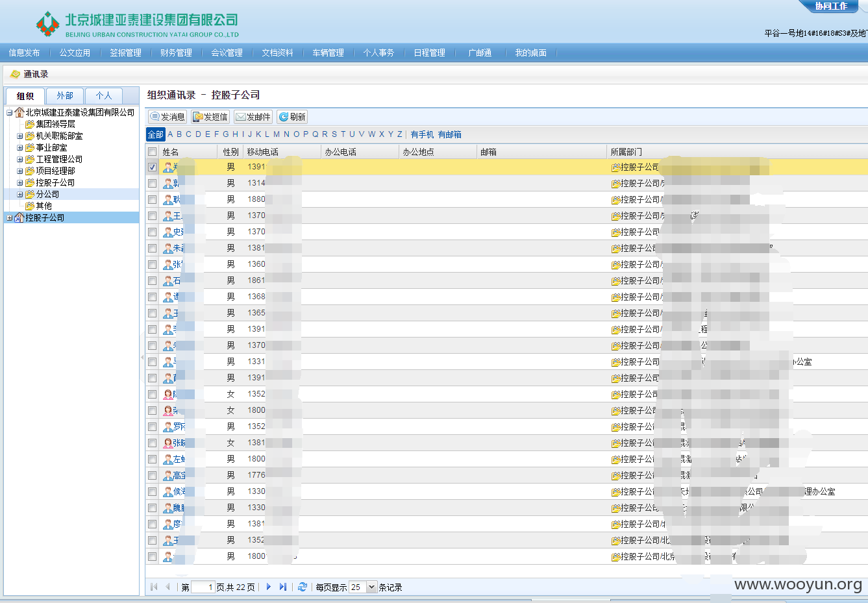Open the 公文应用 menu
Image resolution: width=868 pixels, height=603 pixels.
(75, 53)
